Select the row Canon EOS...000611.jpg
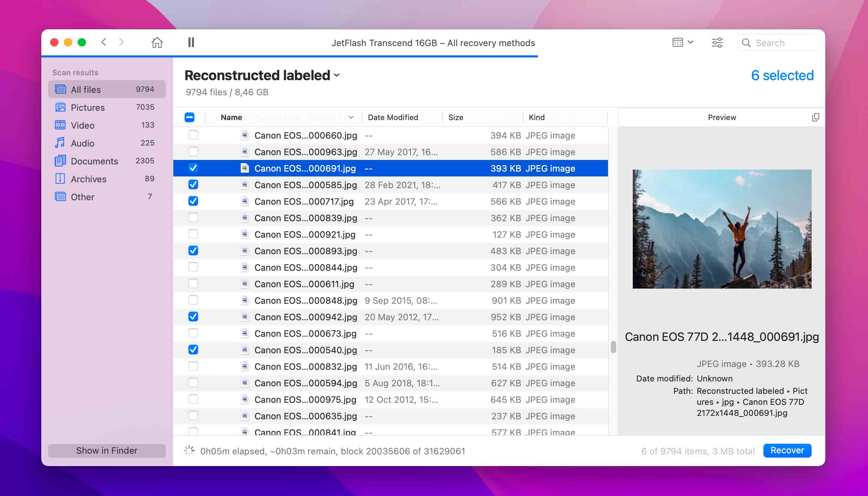The height and width of the screenshot is (496, 868). tap(391, 284)
